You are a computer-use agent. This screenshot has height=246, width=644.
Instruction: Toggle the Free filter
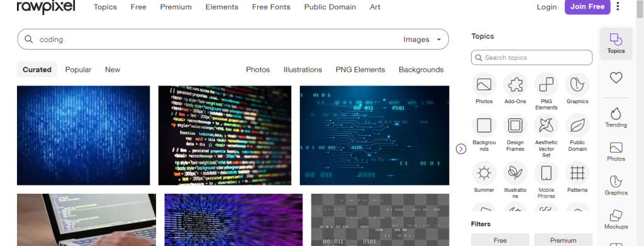pos(500,240)
